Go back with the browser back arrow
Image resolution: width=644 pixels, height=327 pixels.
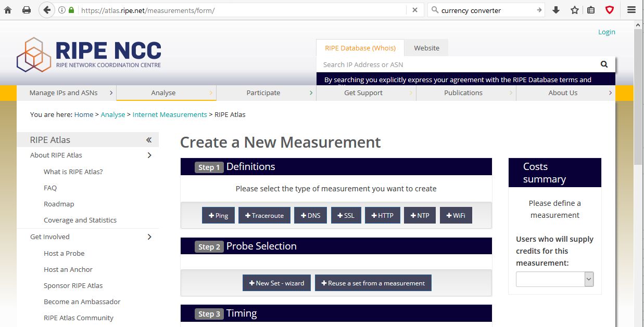tap(47, 10)
